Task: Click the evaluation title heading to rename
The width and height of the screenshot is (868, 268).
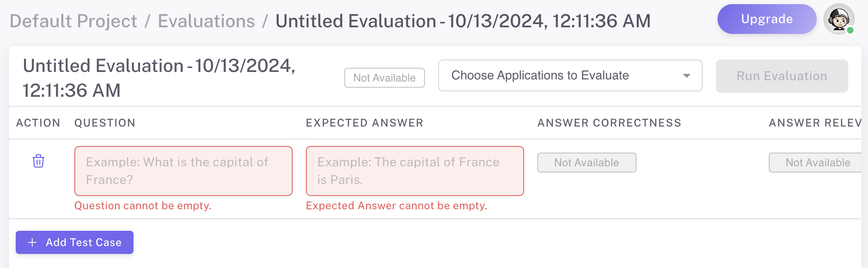Action: point(159,78)
